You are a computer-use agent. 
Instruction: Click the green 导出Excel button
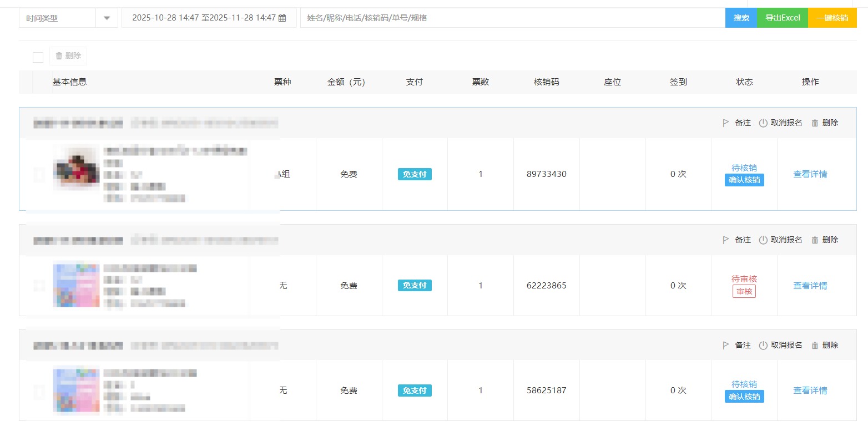coord(783,18)
